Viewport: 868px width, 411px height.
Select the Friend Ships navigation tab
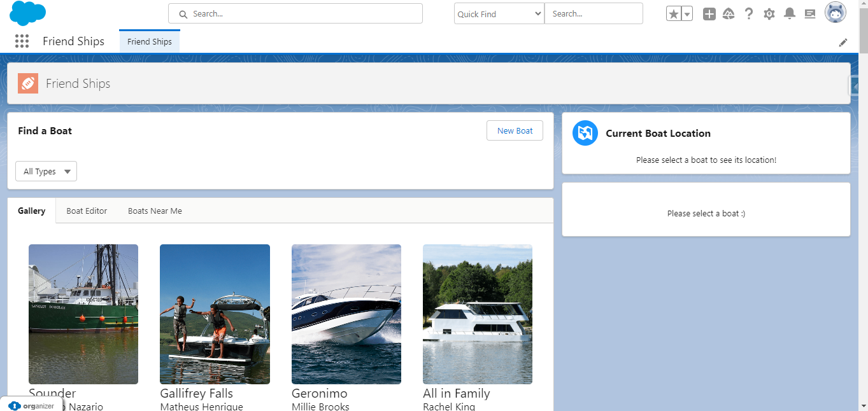coord(150,42)
